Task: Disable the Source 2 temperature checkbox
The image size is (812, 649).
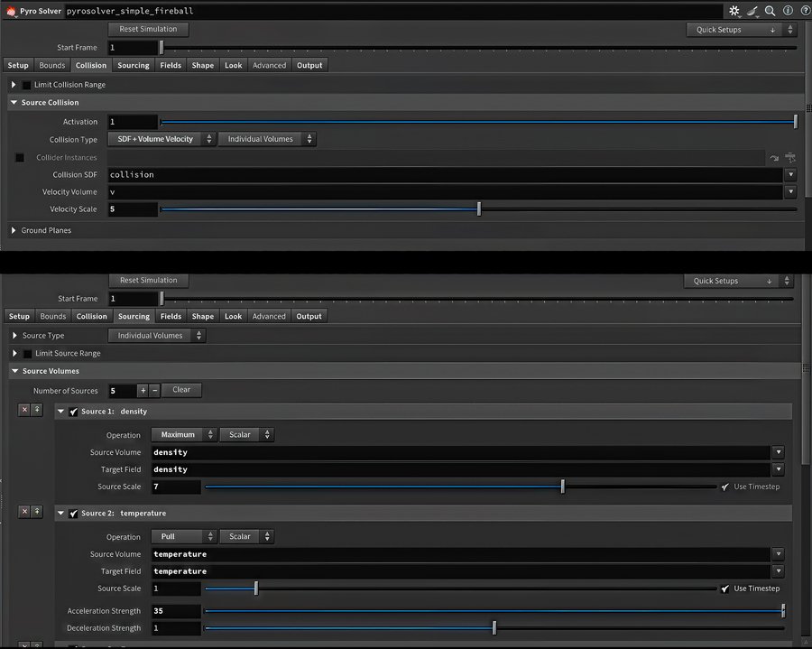Action: coord(74,514)
